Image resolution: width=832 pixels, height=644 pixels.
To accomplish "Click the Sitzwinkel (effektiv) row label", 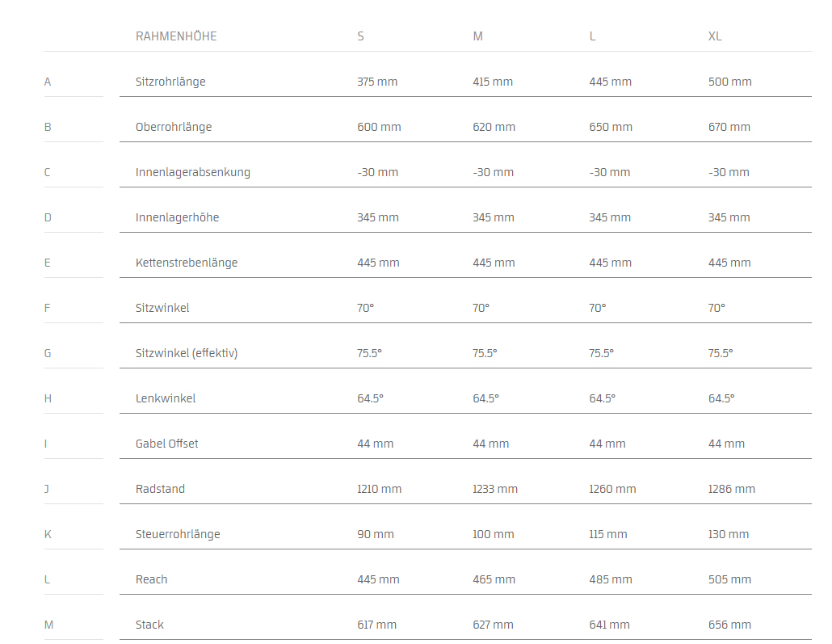I will pos(187,353).
